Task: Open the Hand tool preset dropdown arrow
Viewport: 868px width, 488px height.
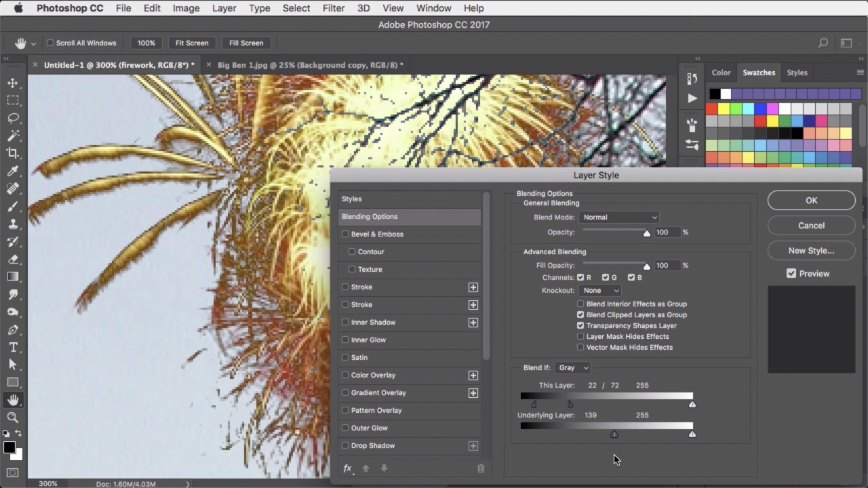Action: point(33,43)
